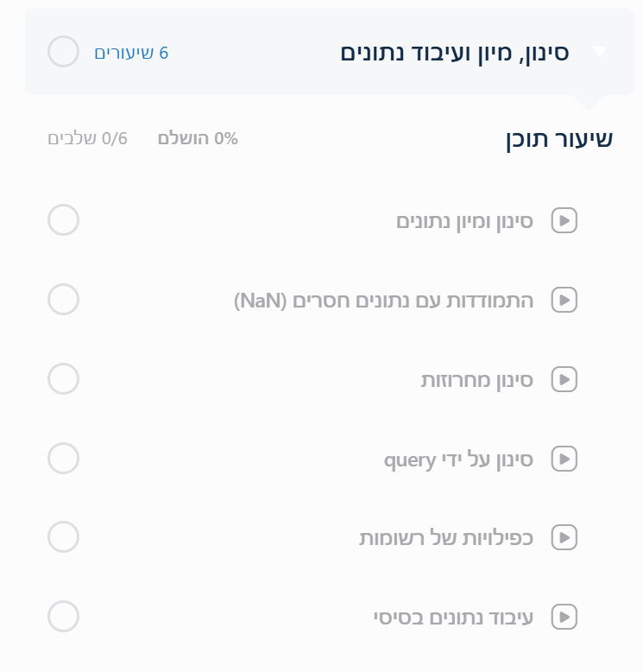Toggle completion circle for query lesson
Viewport: 643px width, 672px height.
click(63, 459)
